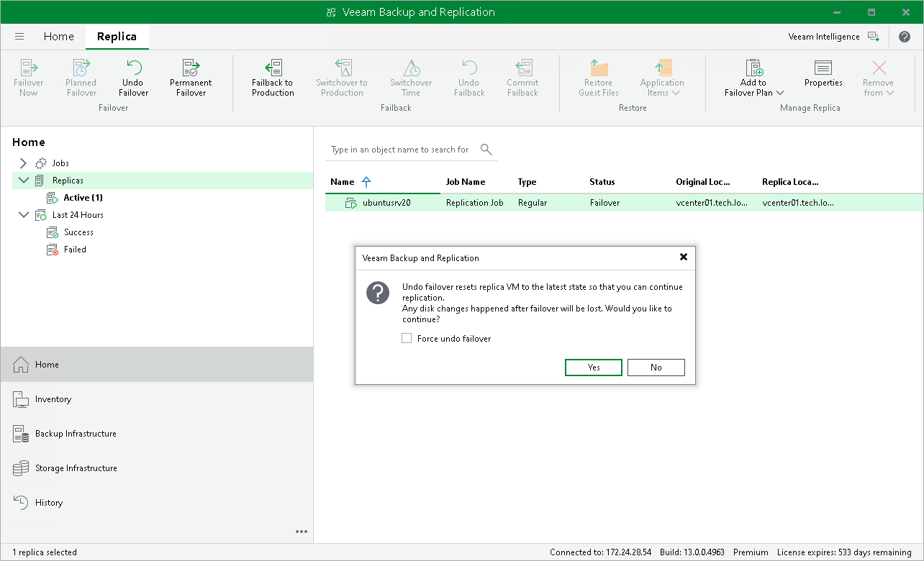Click the Undo Failover ribbon icon
The width and height of the screenshot is (924, 561).
coord(133,69)
